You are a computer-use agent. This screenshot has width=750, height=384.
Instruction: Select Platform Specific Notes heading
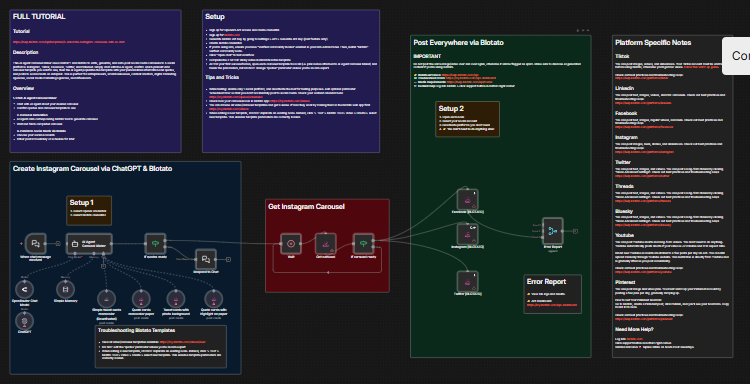pyautogui.click(x=653, y=43)
